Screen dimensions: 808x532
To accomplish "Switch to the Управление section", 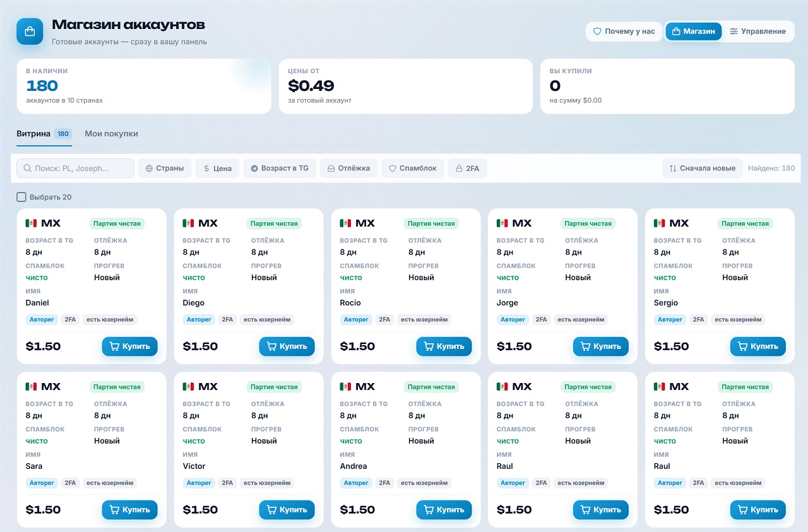I will point(758,32).
